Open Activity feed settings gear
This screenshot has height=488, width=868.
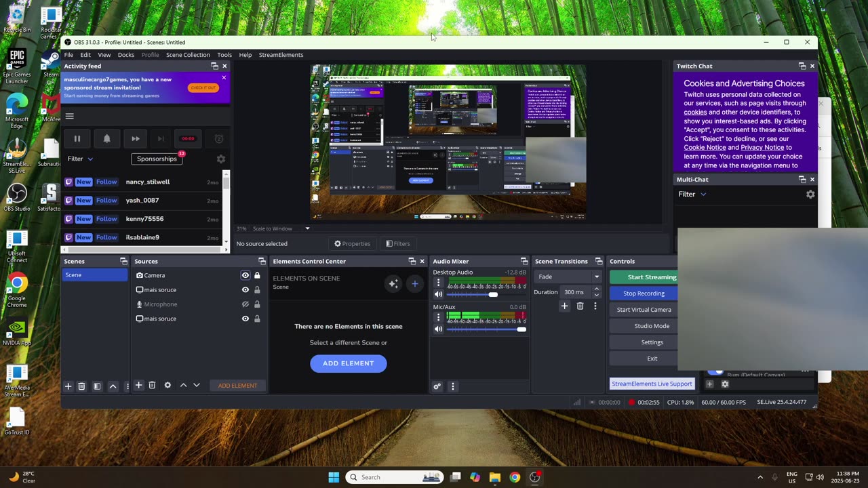click(220, 159)
